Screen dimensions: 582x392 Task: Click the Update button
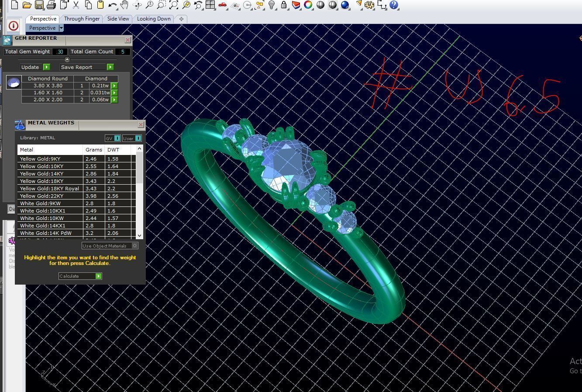click(x=35, y=67)
